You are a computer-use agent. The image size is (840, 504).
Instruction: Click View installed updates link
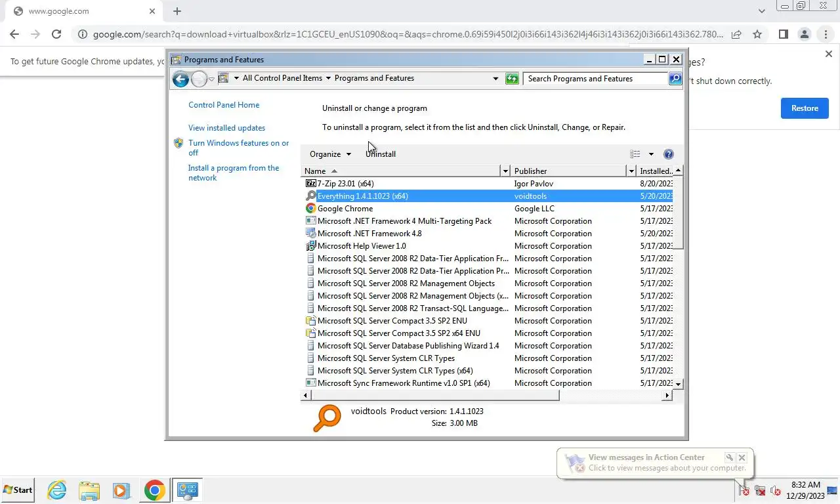227,128
